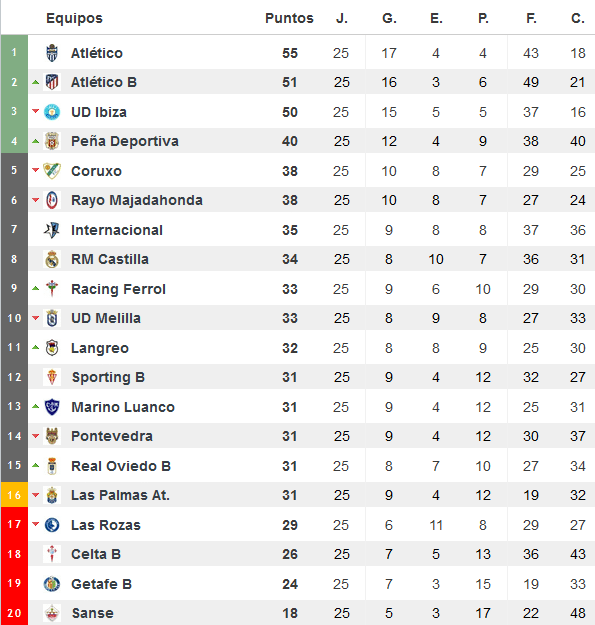Open the RM Castilla crest icon

tap(52, 259)
